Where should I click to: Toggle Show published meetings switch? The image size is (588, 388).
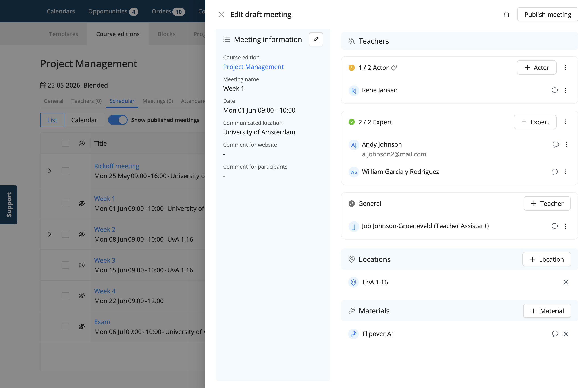(x=118, y=120)
